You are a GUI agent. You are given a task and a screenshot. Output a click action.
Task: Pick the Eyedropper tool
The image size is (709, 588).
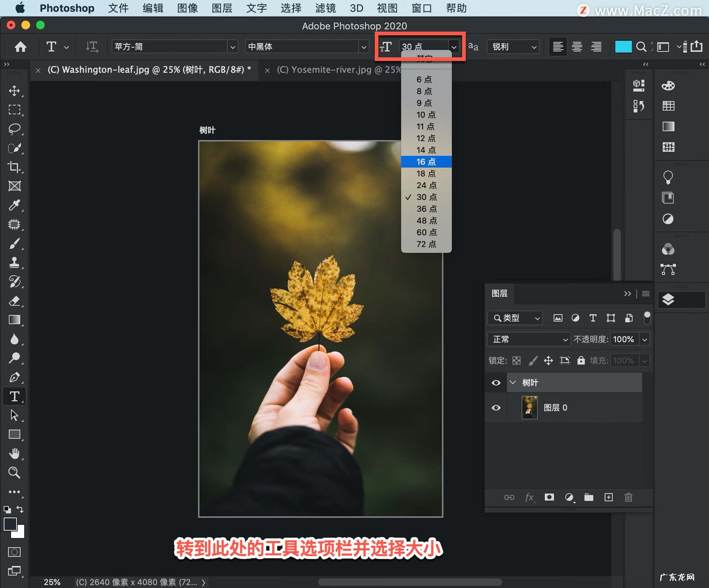pyautogui.click(x=15, y=205)
